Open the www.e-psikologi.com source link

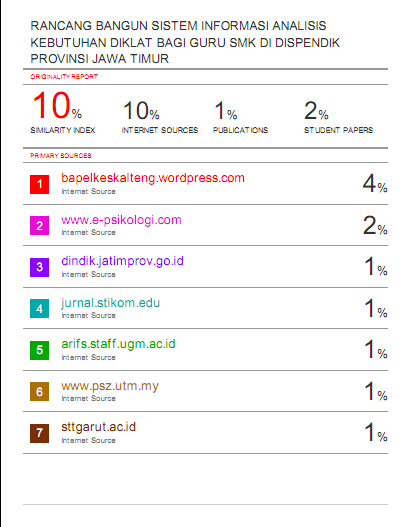click(121, 220)
